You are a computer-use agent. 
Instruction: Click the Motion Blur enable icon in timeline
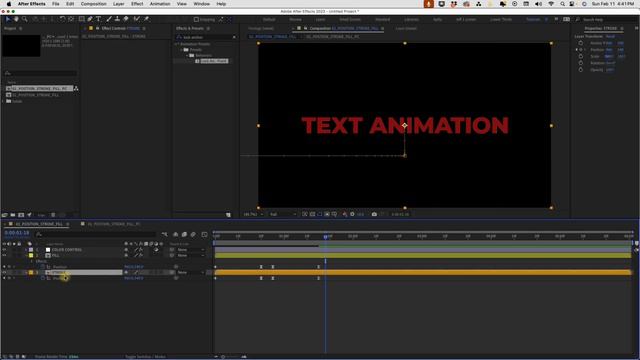pos(193,234)
